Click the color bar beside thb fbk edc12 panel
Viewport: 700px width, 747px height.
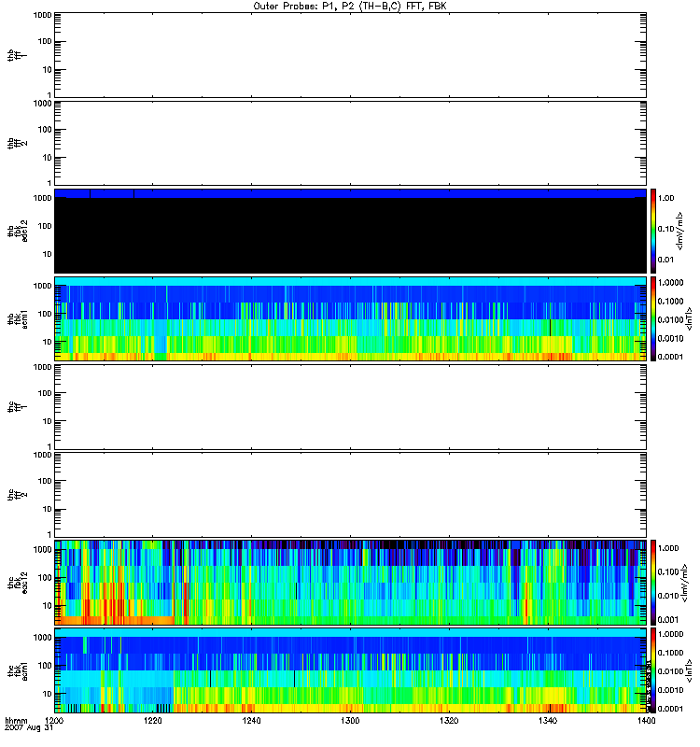point(656,230)
